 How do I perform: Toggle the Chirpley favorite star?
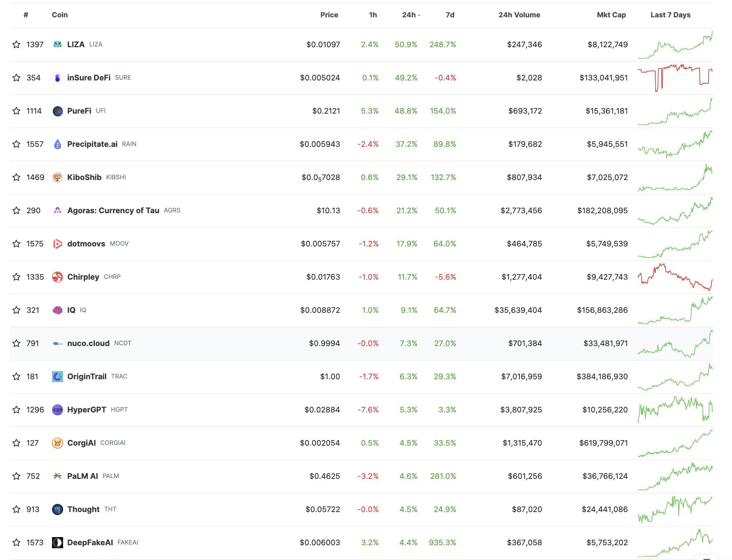16,277
